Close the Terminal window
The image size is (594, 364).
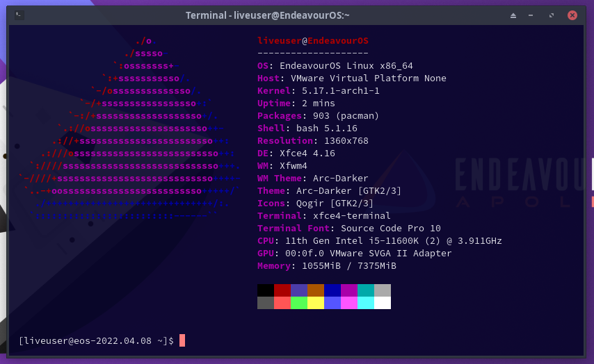coord(572,15)
